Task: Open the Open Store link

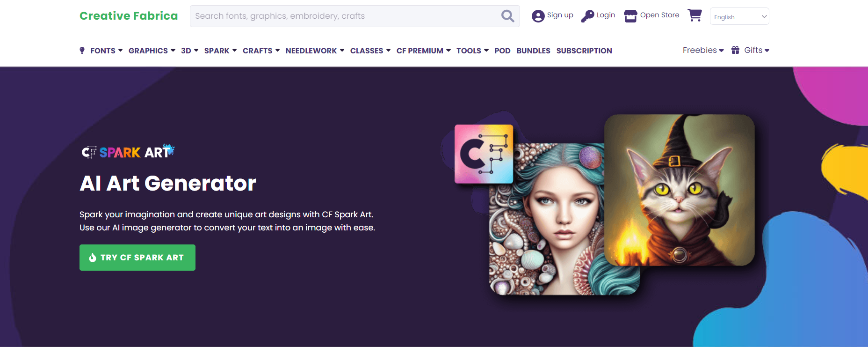Action: (x=659, y=15)
